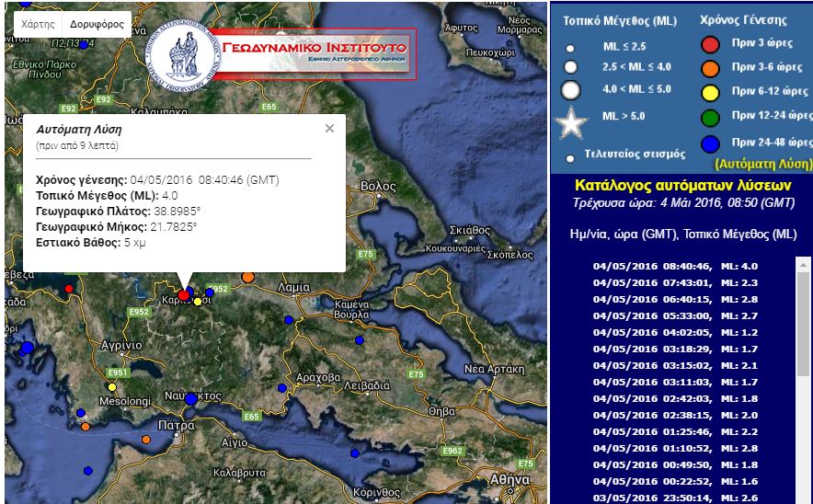Open catalog entry 04/05/2016 07:43:01 ML 2.3

tap(675, 282)
